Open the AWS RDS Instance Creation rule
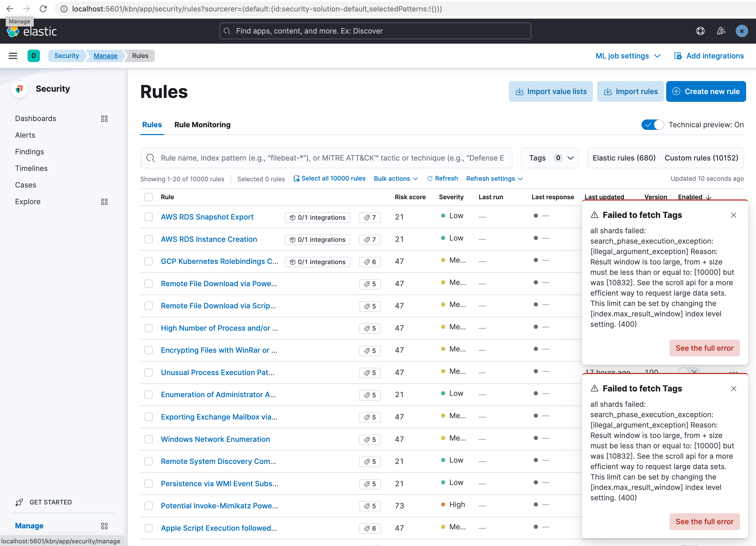756x546 pixels. tap(209, 239)
